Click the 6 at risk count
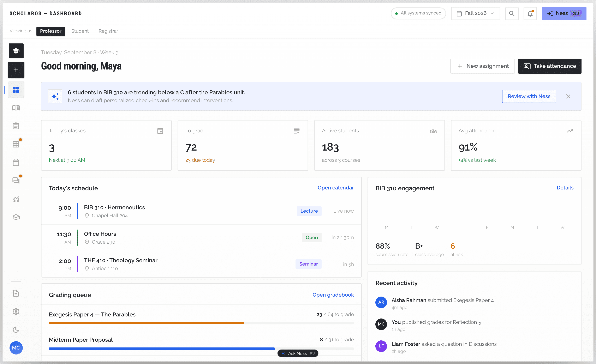 pos(453,246)
